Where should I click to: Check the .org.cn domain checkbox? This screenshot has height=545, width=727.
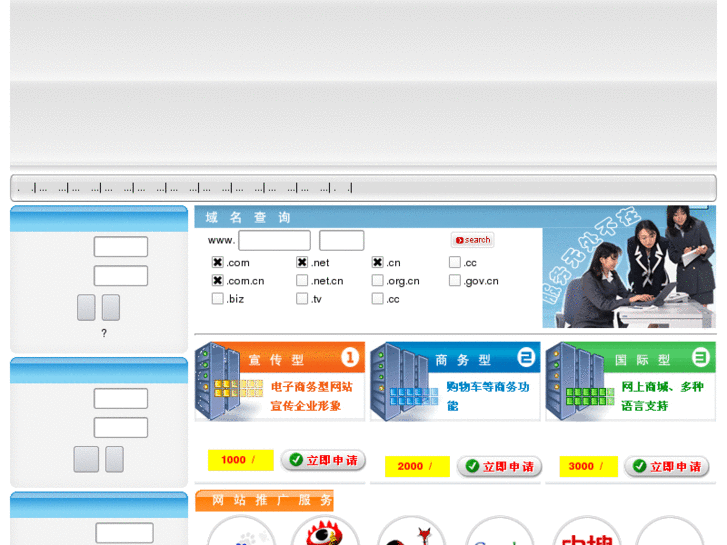[377, 280]
